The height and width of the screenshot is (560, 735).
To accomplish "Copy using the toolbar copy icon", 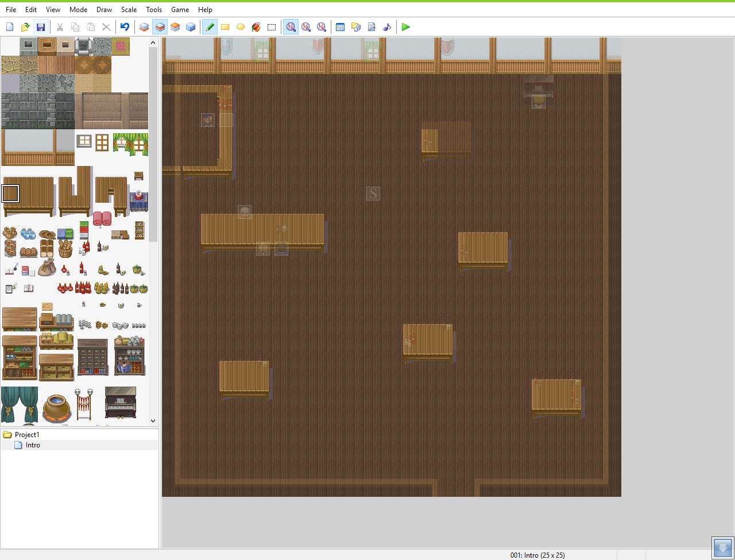I will coord(75,27).
